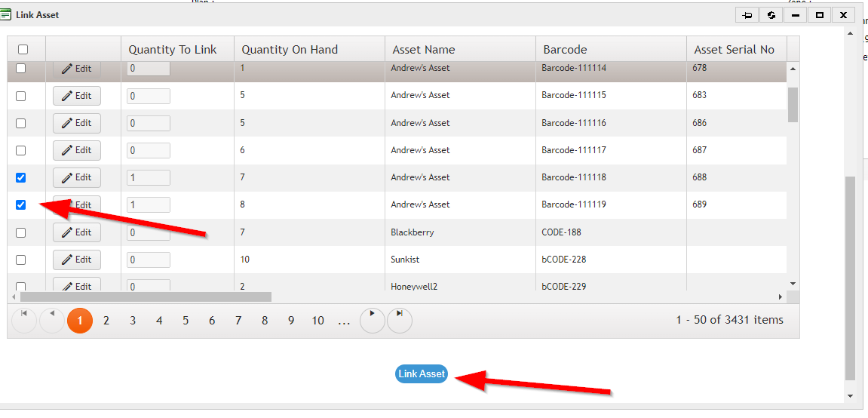This screenshot has height=418, width=868.
Task: Click Quantity To Link field for Barcode-111115
Action: tap(149, 96)
